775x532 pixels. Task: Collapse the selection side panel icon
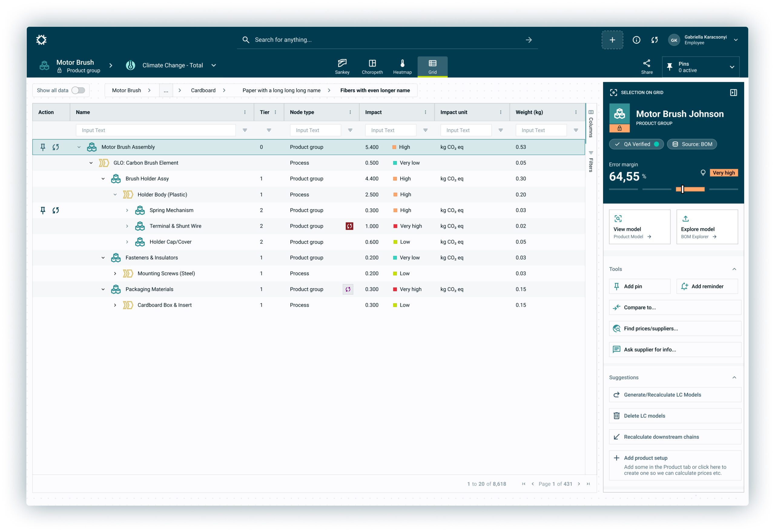tap(733, 92)
